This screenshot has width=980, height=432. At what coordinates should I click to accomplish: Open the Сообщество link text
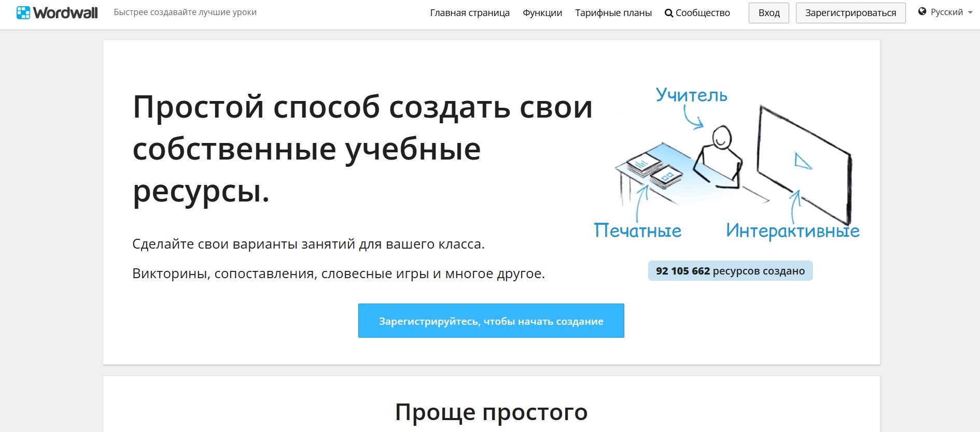[x=703, y=13]
